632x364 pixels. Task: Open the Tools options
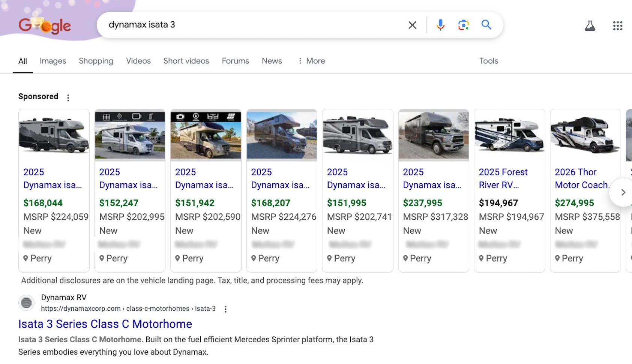(489, 61)
